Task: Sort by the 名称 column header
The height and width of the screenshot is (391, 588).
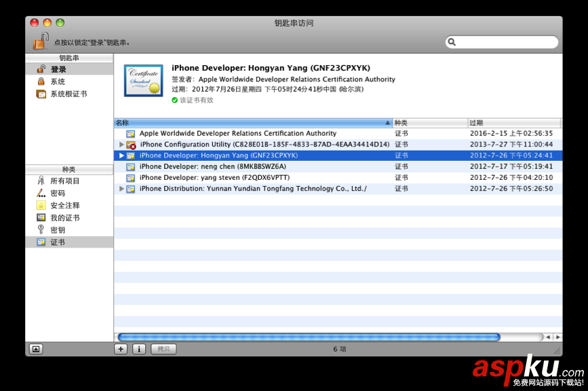Action: click(253, 123)
